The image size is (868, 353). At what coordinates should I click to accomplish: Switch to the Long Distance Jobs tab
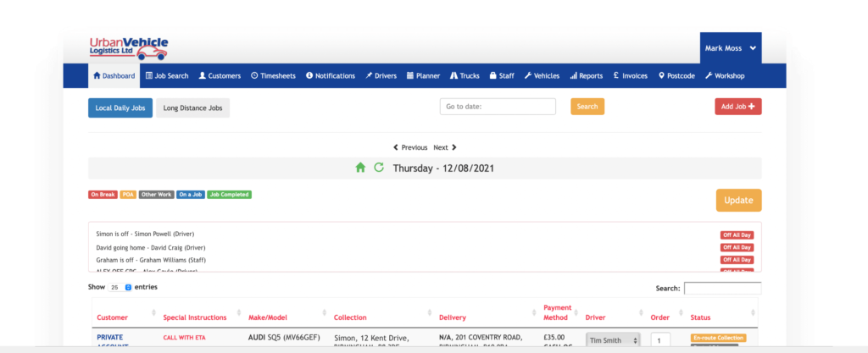point(193,108)
